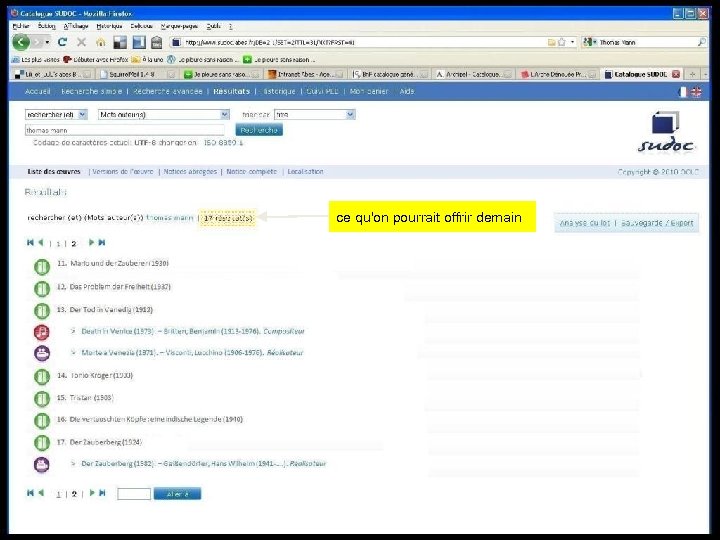Click the film icon for Morte a Venezia

coord(42,353)
